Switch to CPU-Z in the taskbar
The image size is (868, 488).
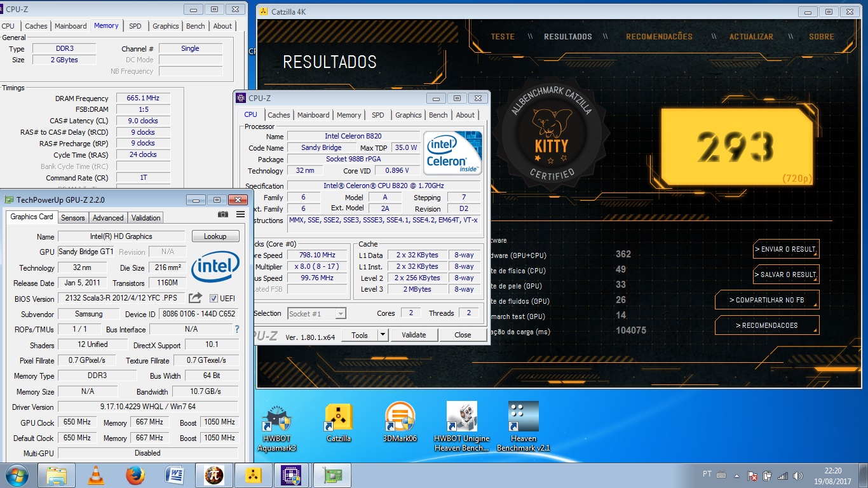tap(292, 475)
